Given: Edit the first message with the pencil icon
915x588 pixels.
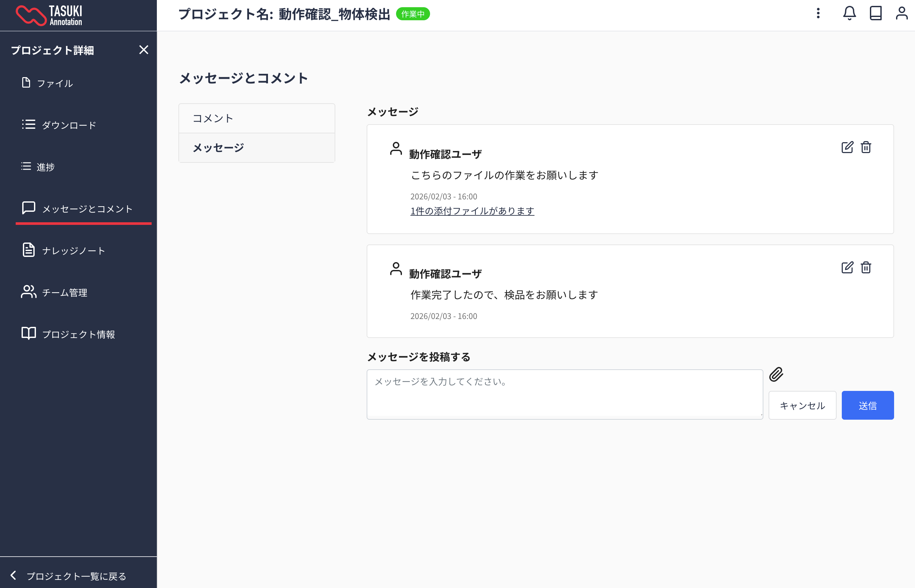Looking at the screenshot, I should click(847, 147).
